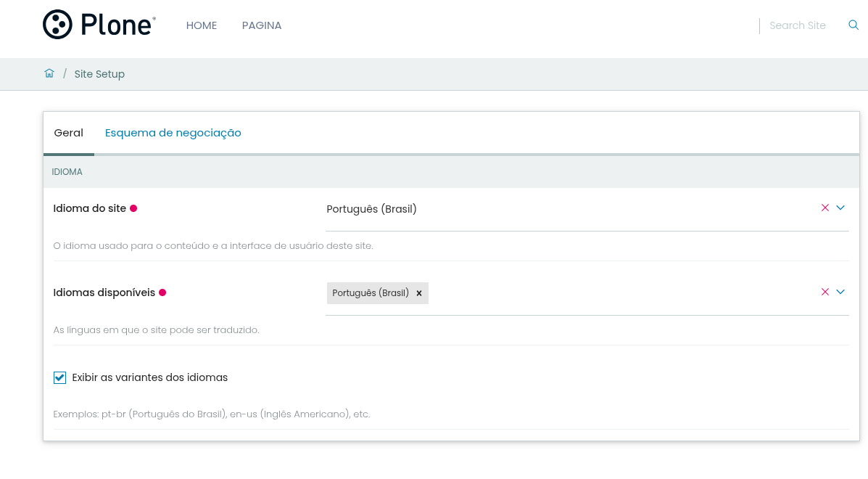Click the Idiomas disponíveis field label

coord(104,292)
